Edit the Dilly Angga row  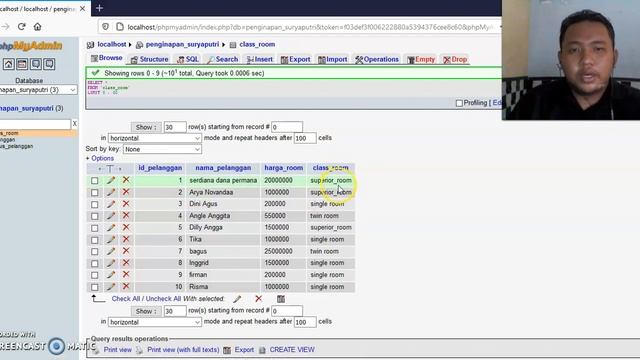(111, 227)
